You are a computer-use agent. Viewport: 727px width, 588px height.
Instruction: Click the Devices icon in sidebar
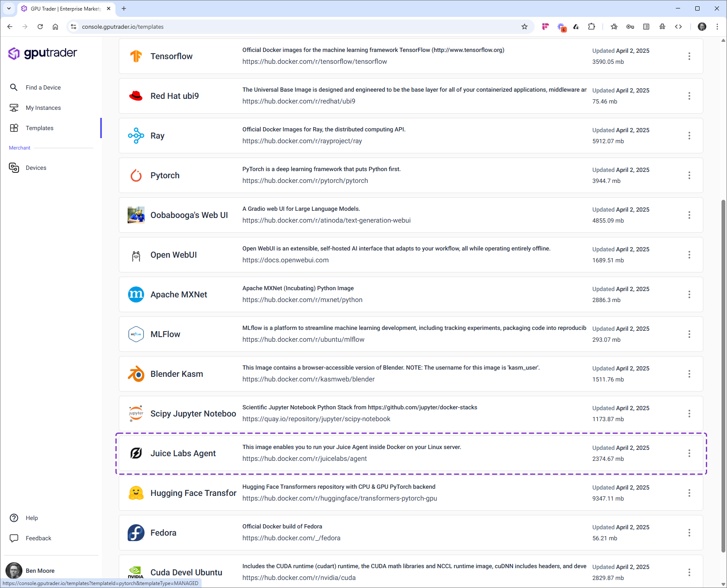click(14, 168)
